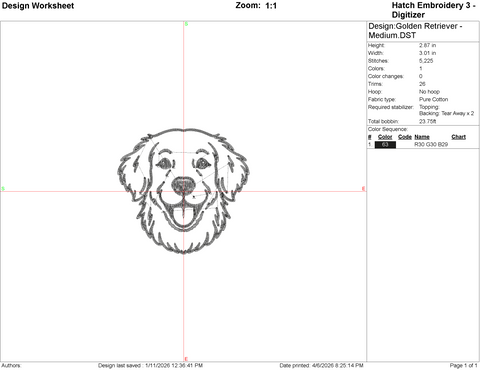The width and height of the screenshot is (480, 370).
Task: Select the 'Pure Cotton' fabric value
Action: coord(434,99)
